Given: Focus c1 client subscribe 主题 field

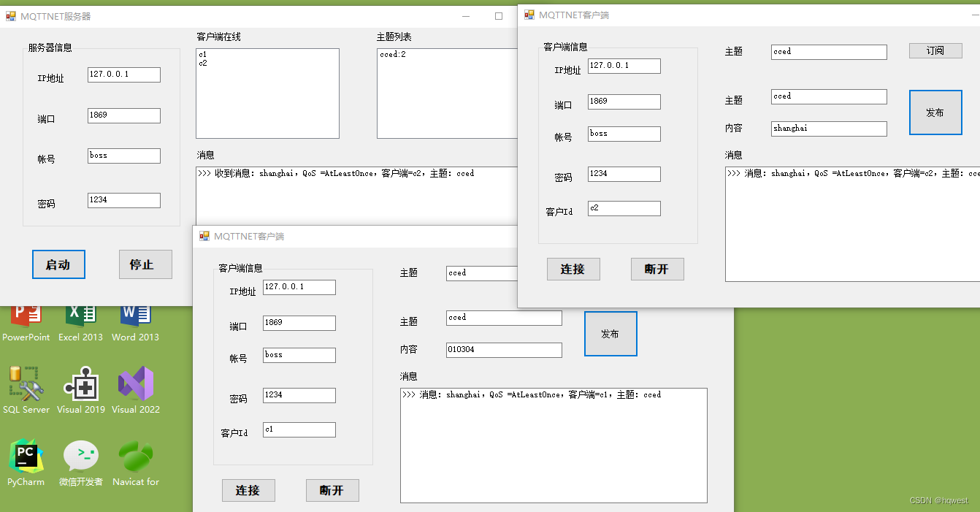Looking at the screenshot, I should (x=482, y=273).
